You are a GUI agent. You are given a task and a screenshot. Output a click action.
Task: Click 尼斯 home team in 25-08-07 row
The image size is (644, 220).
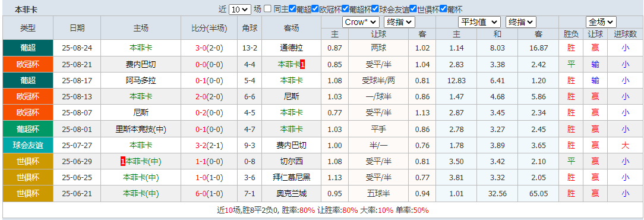click(141, 112)
